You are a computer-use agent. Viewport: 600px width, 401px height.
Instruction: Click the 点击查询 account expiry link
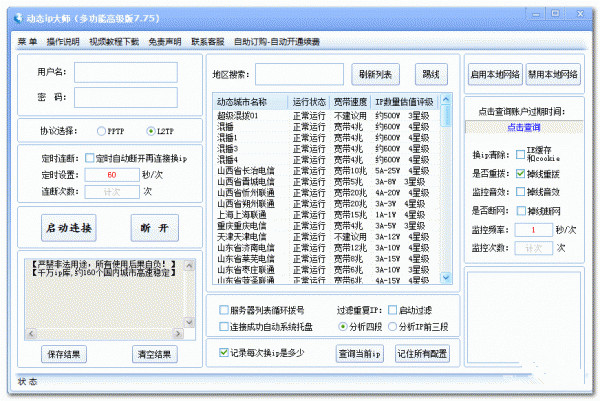coord(523,128)
